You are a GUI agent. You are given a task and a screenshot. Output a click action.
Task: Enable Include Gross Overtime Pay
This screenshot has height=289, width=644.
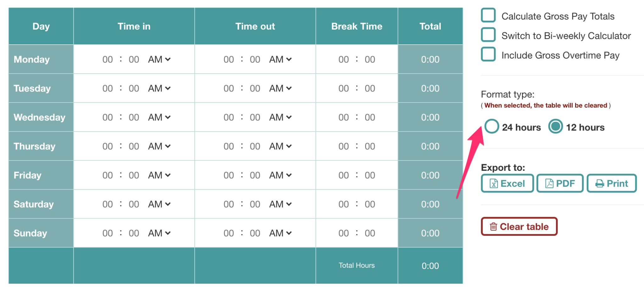tap(488, 54)
